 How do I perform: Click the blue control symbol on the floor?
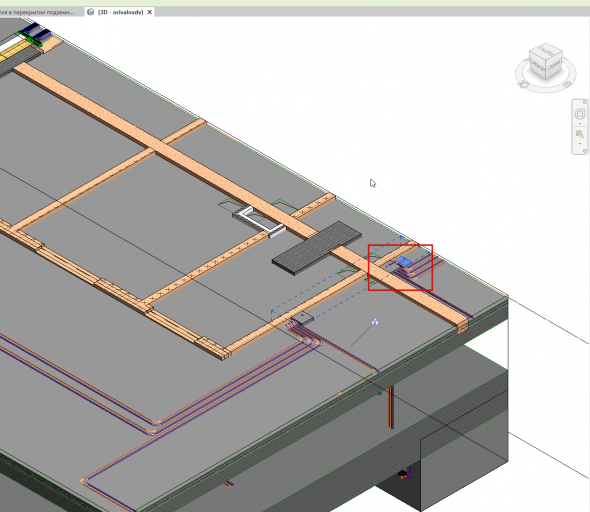pyautogui.click(x=375, y=321)
